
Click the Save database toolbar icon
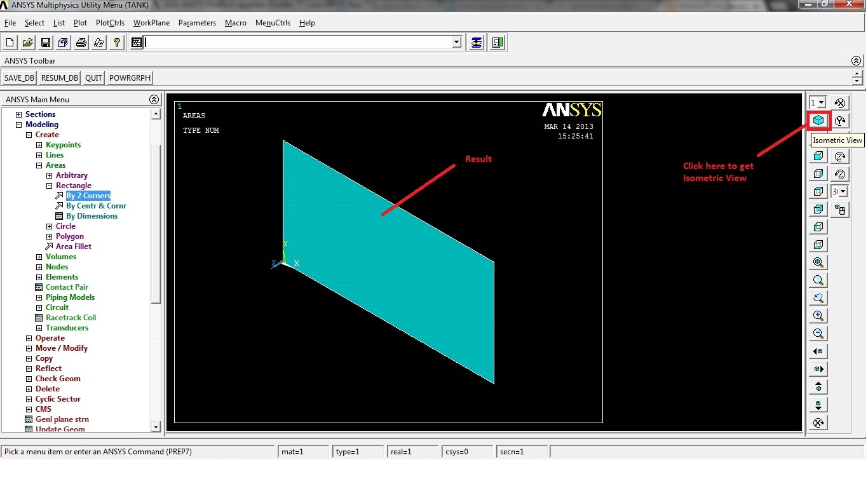tap(45, 42)
